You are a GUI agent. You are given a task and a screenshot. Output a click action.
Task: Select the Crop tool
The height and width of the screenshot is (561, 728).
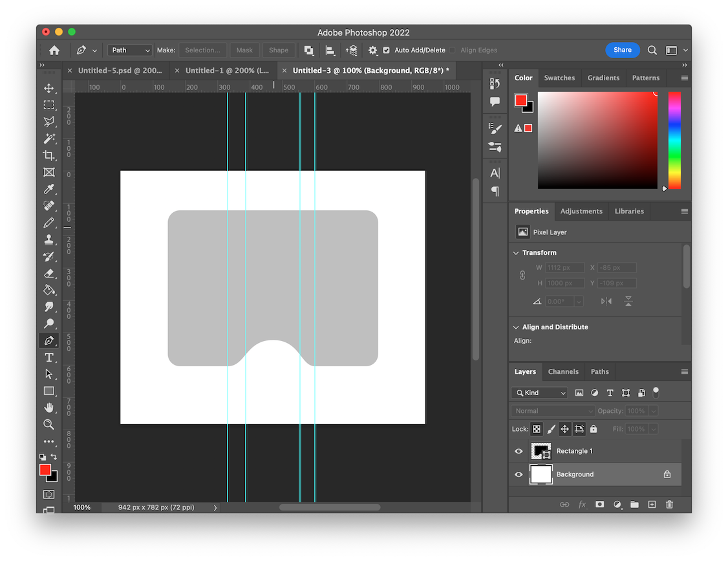48,155
